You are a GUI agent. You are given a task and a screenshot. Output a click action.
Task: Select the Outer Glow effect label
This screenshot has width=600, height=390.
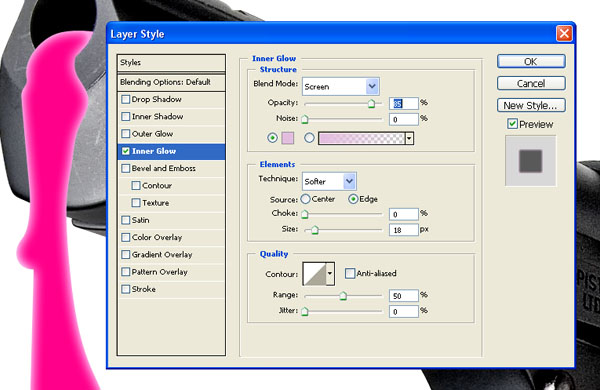[x=152, y=134]
